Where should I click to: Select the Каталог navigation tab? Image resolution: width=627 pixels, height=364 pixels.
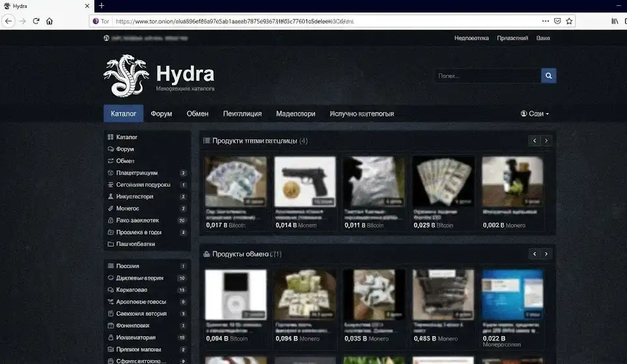point(123,113)
